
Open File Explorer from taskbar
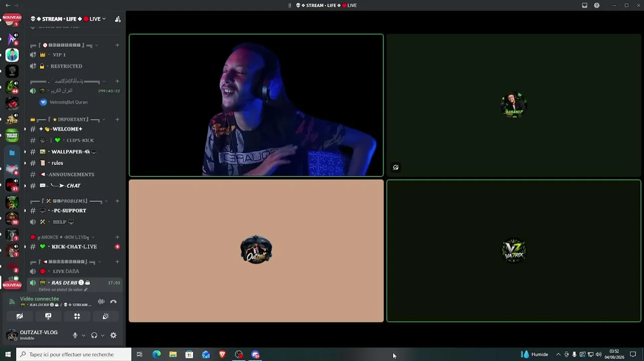pyautogui.click(x=173, y=354)
